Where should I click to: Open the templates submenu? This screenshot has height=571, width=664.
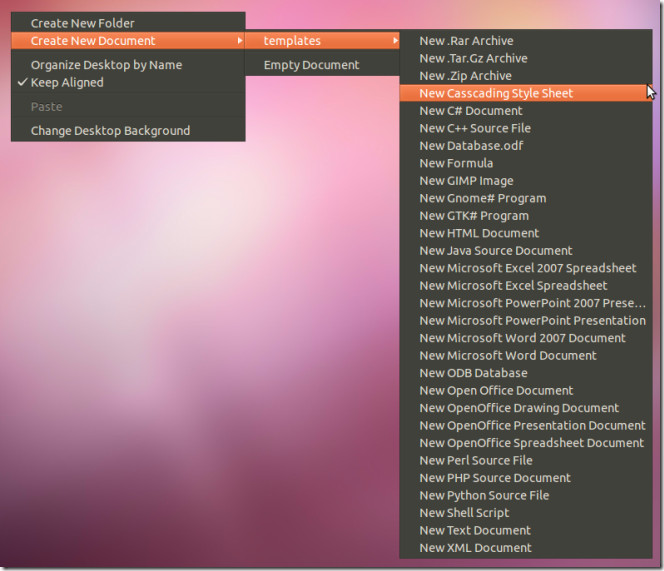click(322, 41)
